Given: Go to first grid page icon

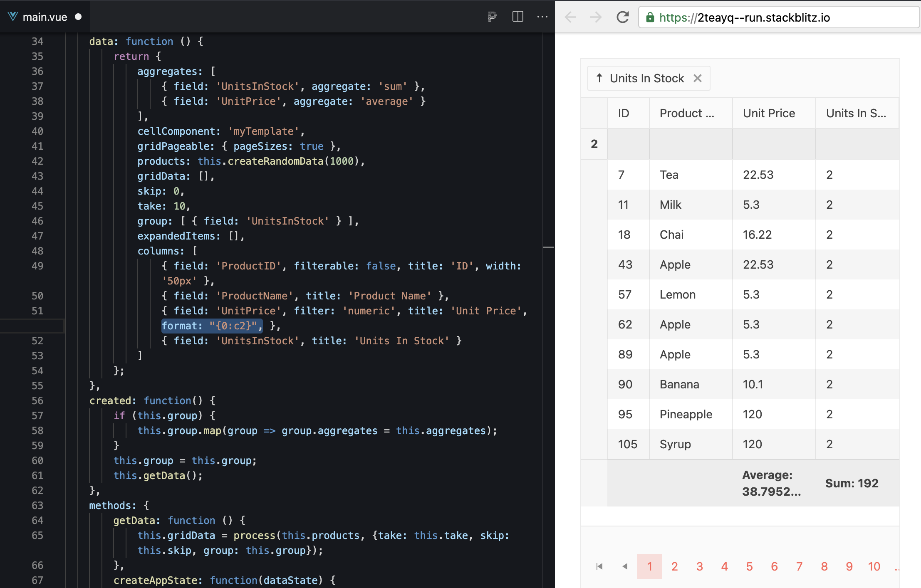Looking at the screenshot, I should pyautogui.click(x=599, y=566).
